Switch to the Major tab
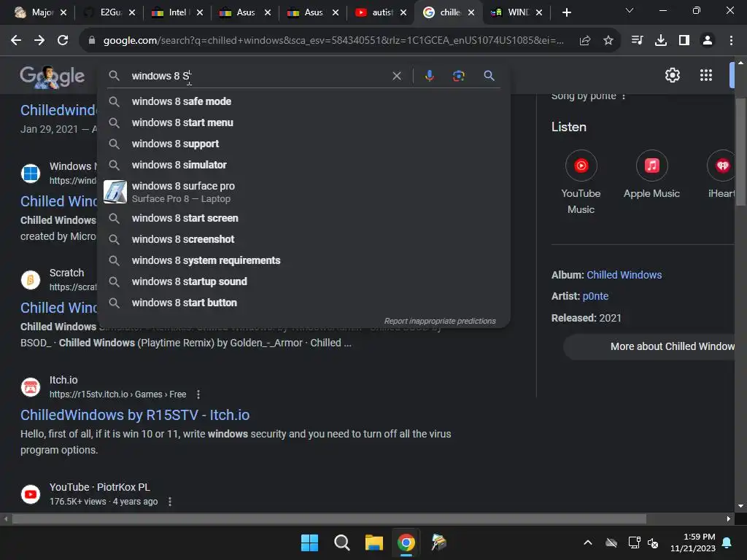 coord(39,12)
